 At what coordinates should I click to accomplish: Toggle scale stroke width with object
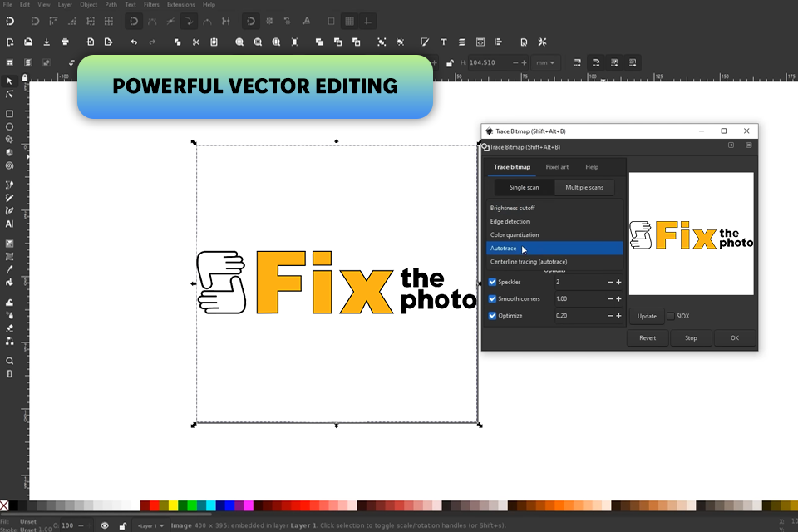577,62
